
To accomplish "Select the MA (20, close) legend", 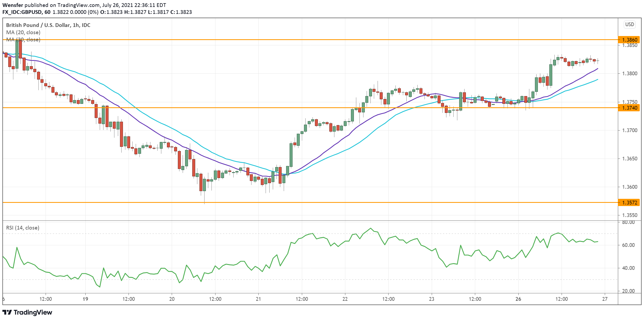I will point(23,32).
